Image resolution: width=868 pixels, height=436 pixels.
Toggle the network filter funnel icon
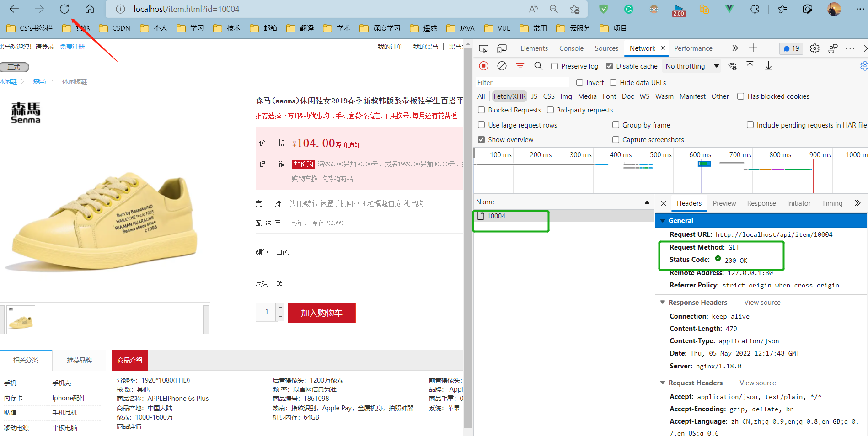pyautogui.click(x=520, y=66)
